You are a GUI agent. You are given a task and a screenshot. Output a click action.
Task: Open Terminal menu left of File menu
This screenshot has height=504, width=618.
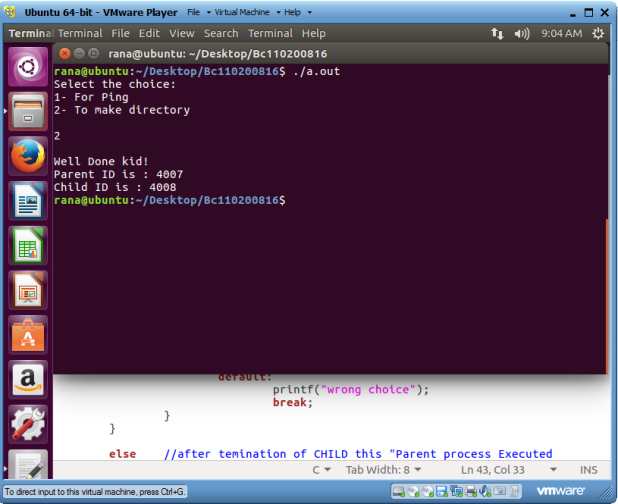pyautogui.click(x=80, y=33)
